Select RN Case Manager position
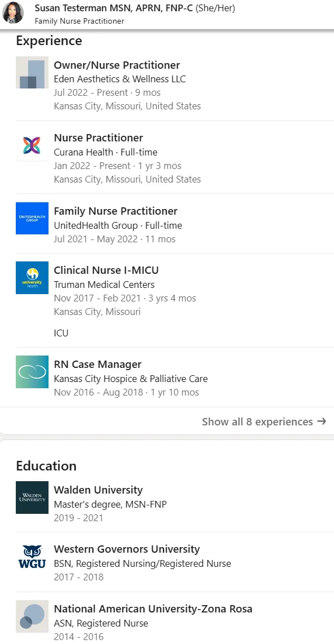334x644 pixels. click(98, 365)
